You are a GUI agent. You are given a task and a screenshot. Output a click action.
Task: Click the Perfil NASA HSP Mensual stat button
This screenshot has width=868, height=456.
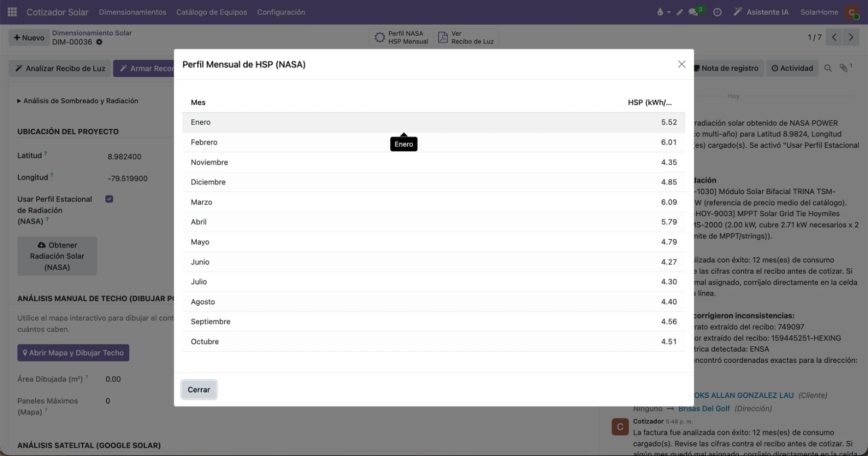coord(401,38)
